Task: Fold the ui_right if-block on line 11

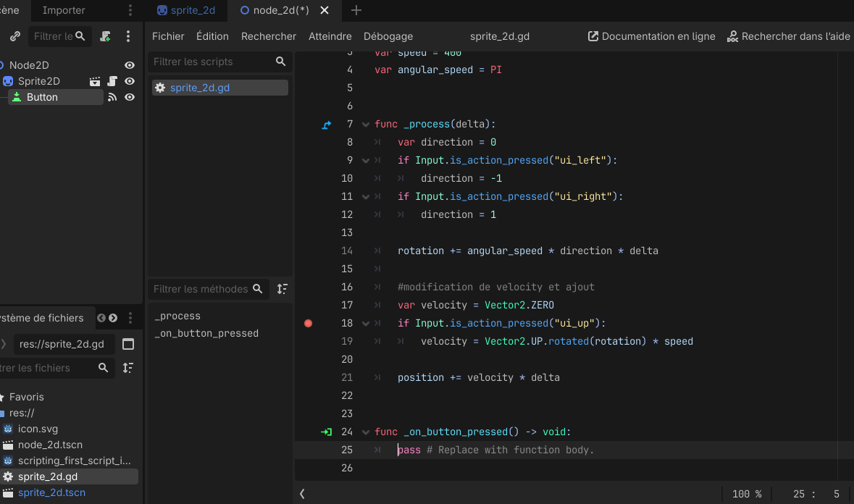Action: [x=366, y=197]
